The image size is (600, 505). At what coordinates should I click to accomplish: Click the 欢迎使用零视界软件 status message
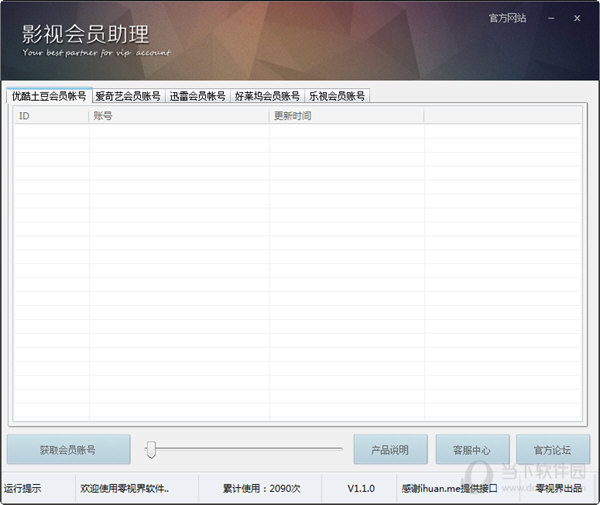point(125,489)
